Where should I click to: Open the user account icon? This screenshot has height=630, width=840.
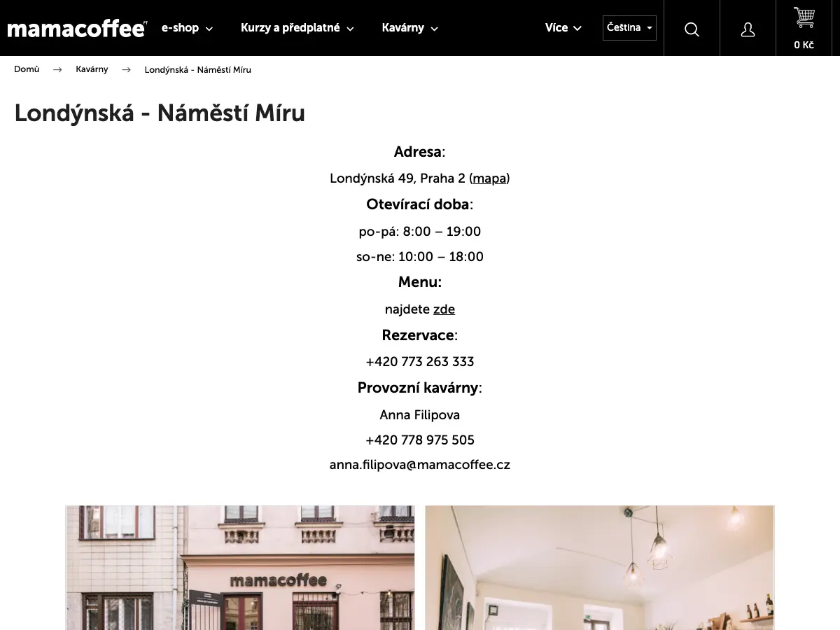click(x=748, y=29)
